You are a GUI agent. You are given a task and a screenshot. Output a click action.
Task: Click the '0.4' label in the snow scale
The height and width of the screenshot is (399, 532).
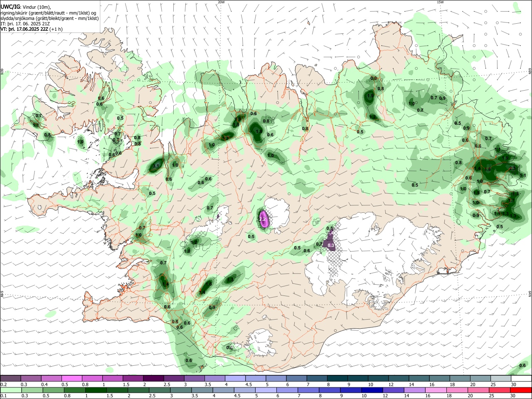click(44, 384)
